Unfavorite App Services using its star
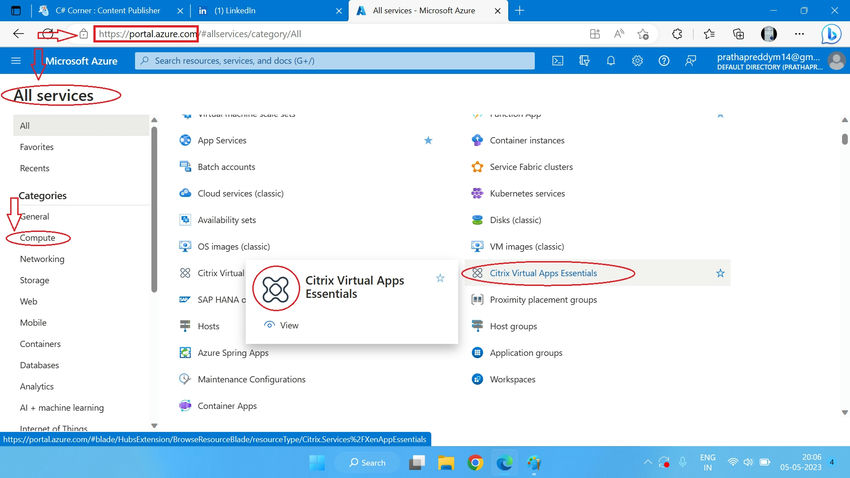The height and width of the screenshot is (478, 850). (428, 140)
